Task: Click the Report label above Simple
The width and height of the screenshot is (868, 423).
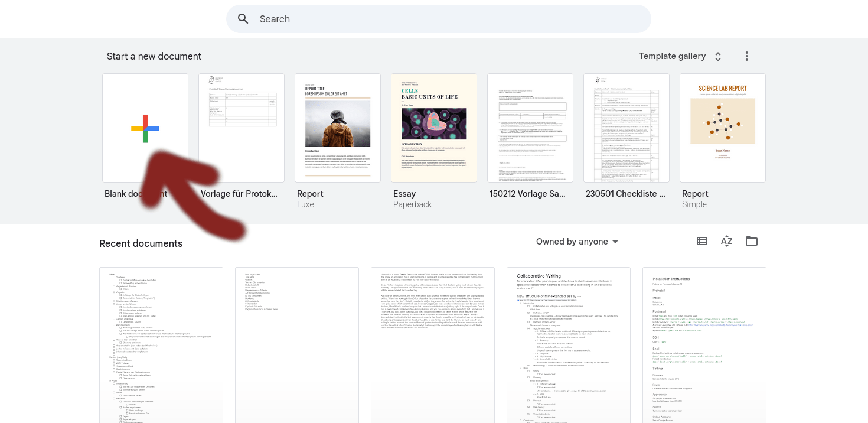Action: pos(695,194)
